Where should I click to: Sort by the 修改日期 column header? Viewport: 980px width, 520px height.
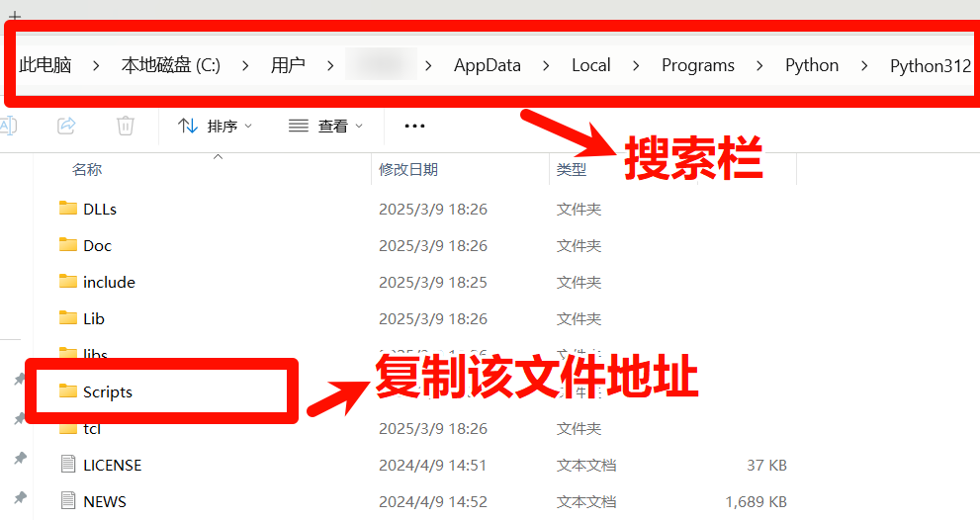tap(408, 170)
